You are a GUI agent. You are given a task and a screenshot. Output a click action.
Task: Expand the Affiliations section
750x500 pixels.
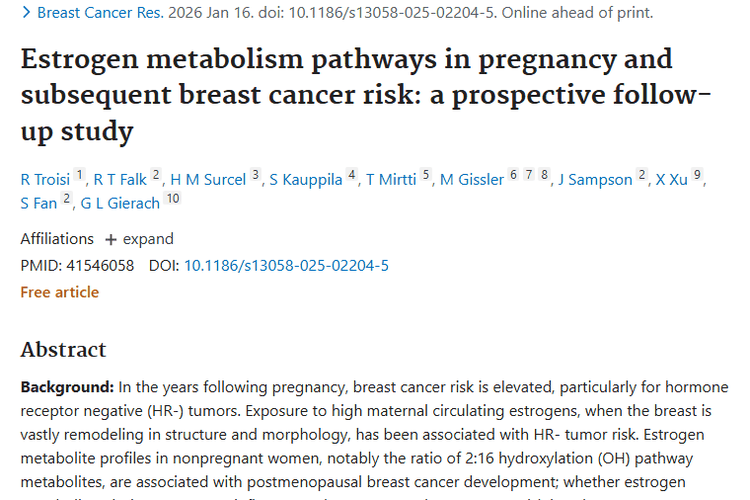(139, 239)
